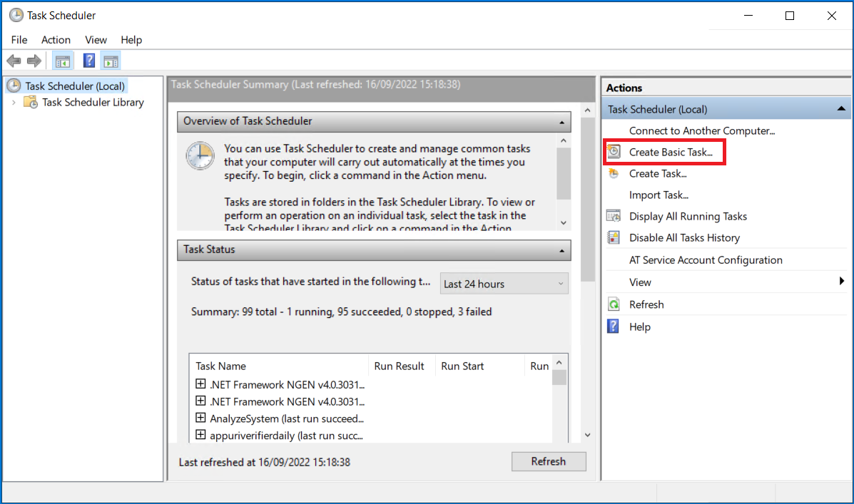Click the green Refresh icon in Actions
Viewport: 854px width, 504px height.
point(614,304)
